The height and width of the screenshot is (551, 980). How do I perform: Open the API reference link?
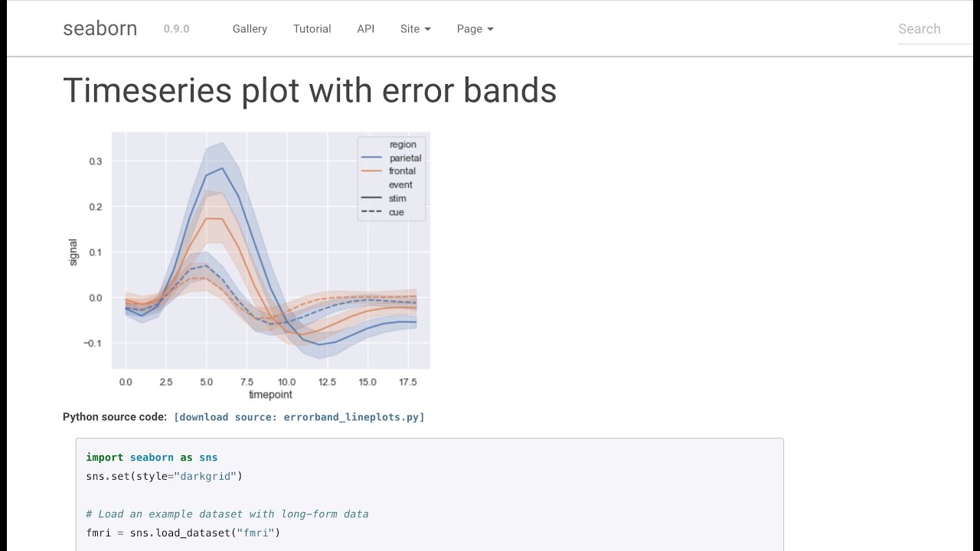365,29
